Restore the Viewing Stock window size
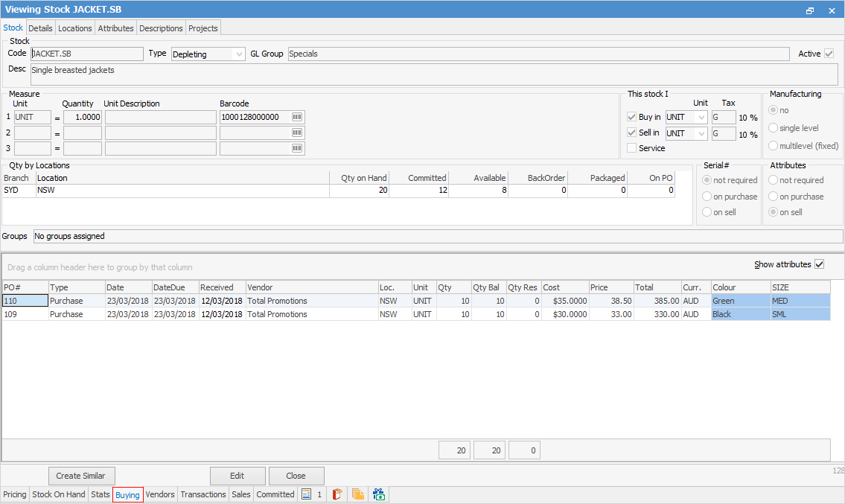This screenshot has width=845, height=504. tap(810, 10)
